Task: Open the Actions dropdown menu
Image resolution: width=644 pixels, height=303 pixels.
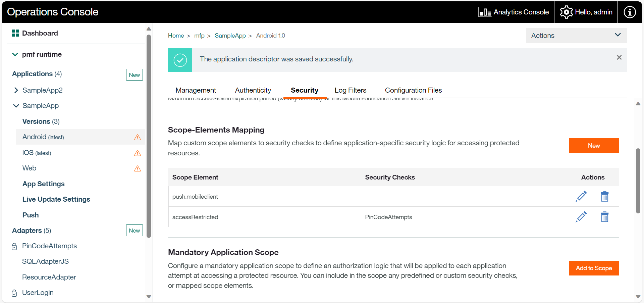Action: pyautogui.click(x=576, y=36)
